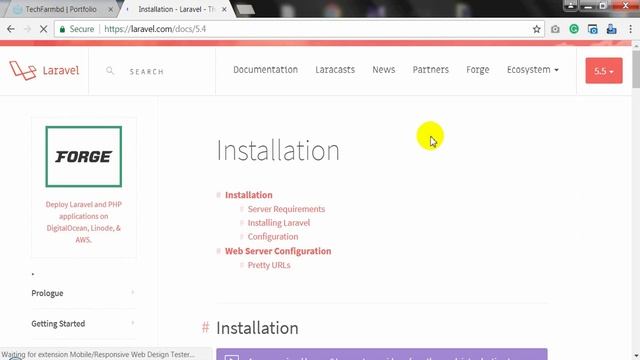Open the Deploy Laravel and PHP applications link
640x360 pixels.
(x=84, y=222)
